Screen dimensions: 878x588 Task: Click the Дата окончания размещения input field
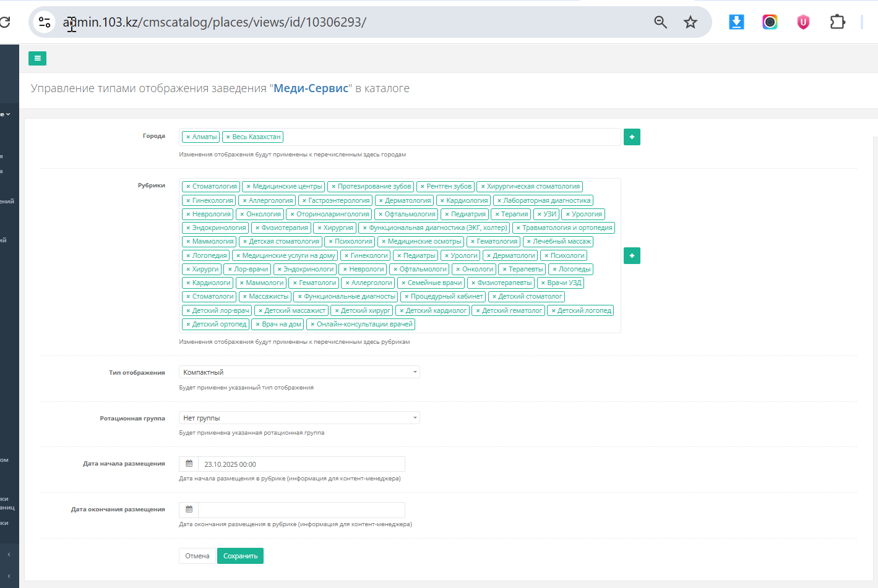pyautogui.click(x=301, y=509)
